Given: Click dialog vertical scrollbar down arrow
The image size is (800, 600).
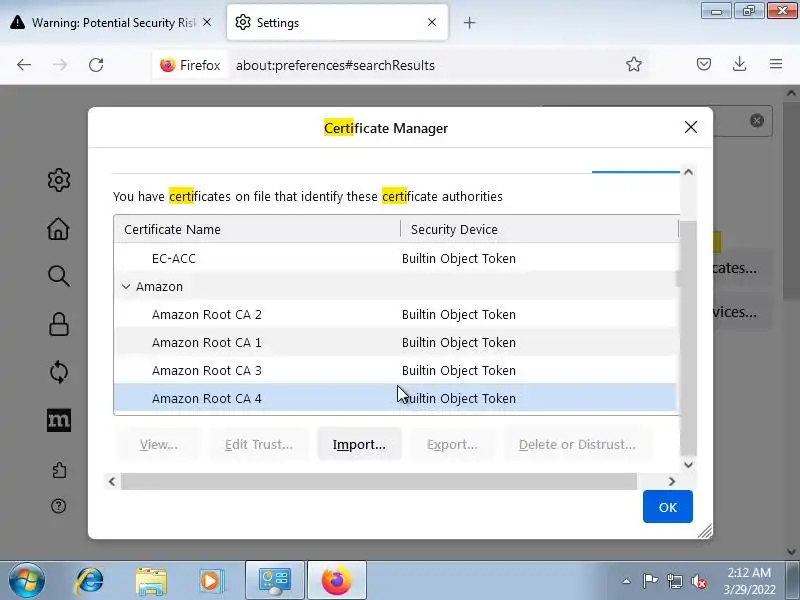Looking at the screenshot, I should tap(688, 464).
